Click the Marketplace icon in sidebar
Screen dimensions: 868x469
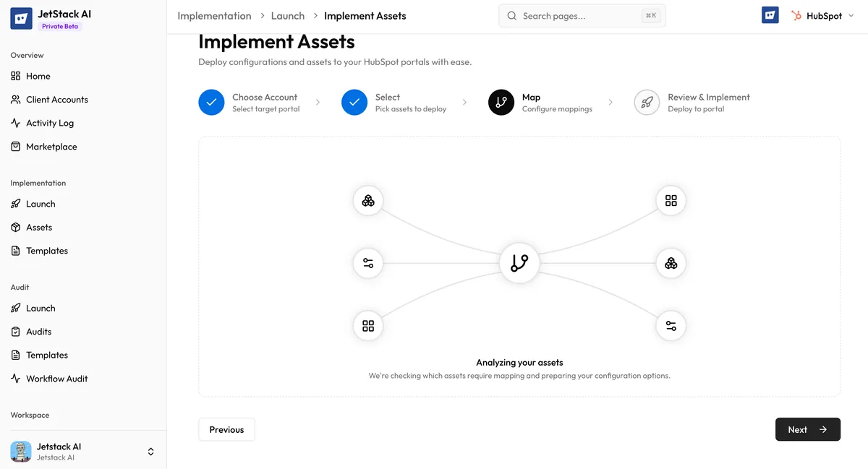coord(16,146)
